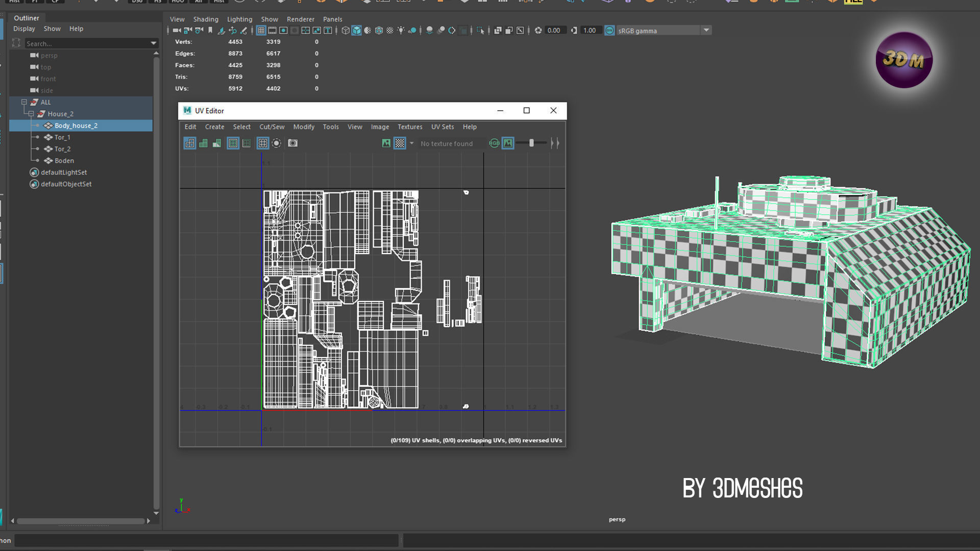Viewport: 980px width, 551px height.
Task: Edit the gamma value field 1.00
Action: coord(591,31)
